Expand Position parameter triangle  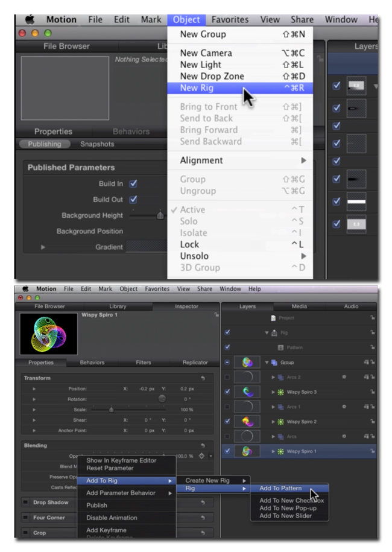(34, 389)
